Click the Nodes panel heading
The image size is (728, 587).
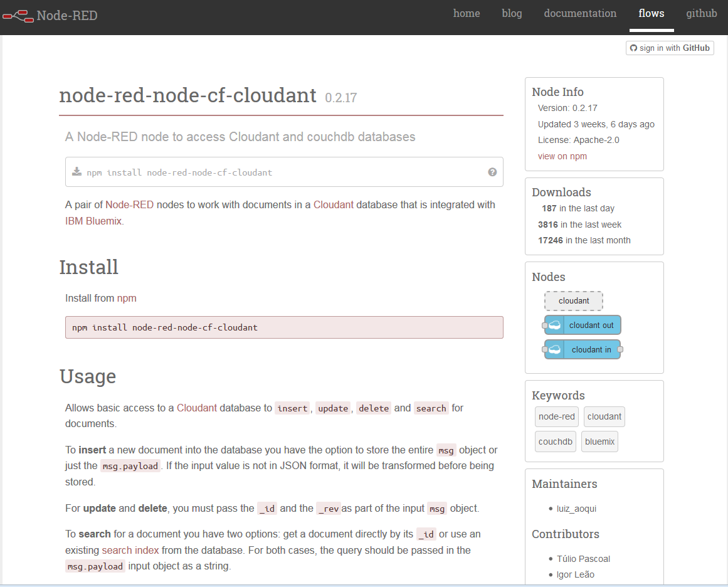[548, 277]
